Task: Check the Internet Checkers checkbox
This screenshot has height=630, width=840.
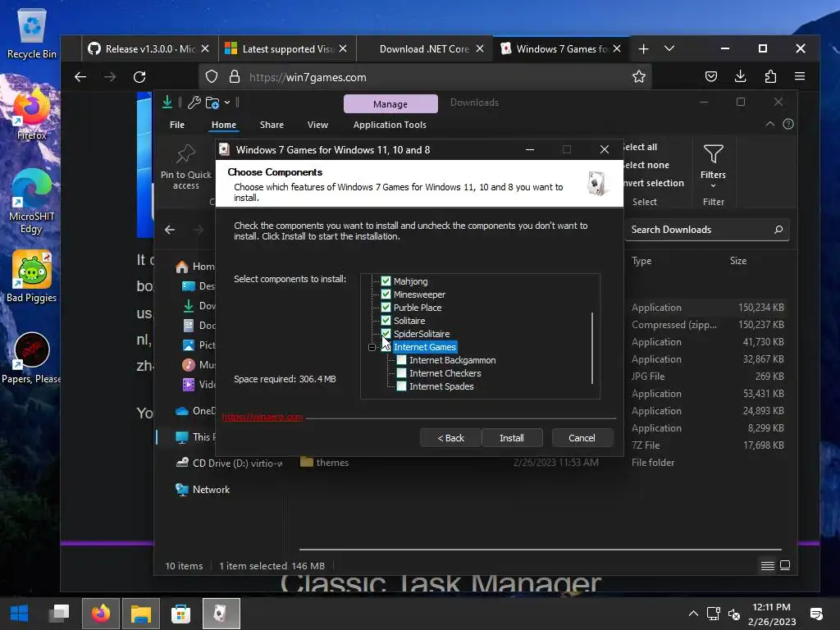Action: (401, 373)
